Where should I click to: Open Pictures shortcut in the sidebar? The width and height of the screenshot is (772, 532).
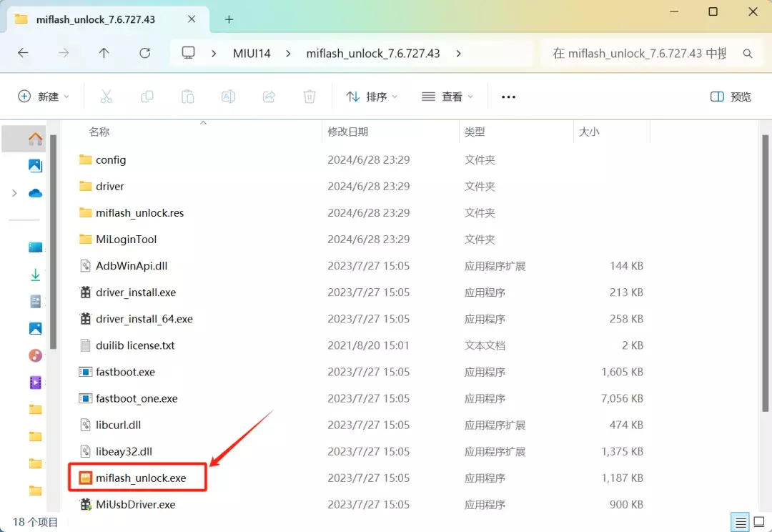(x=35, y=328)
